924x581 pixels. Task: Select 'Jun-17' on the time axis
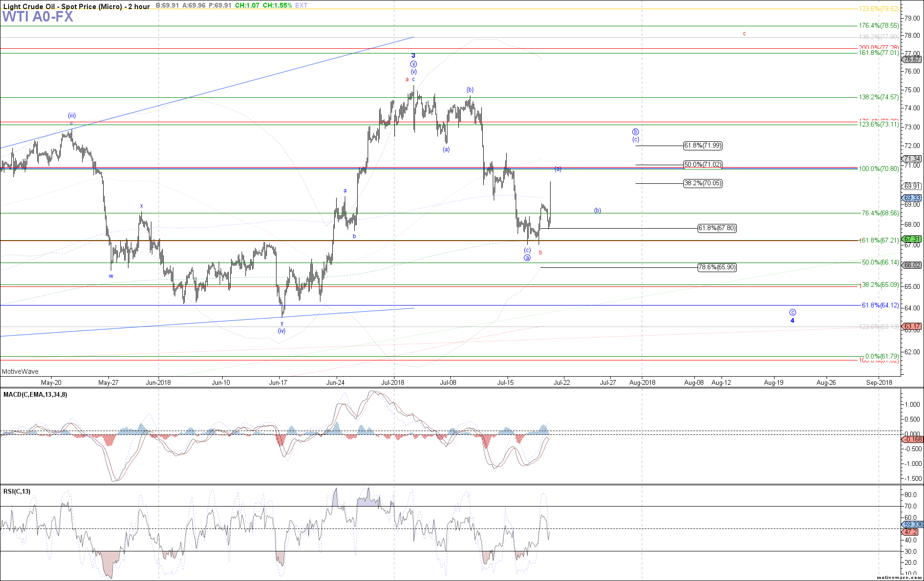[x=278, y=382]
